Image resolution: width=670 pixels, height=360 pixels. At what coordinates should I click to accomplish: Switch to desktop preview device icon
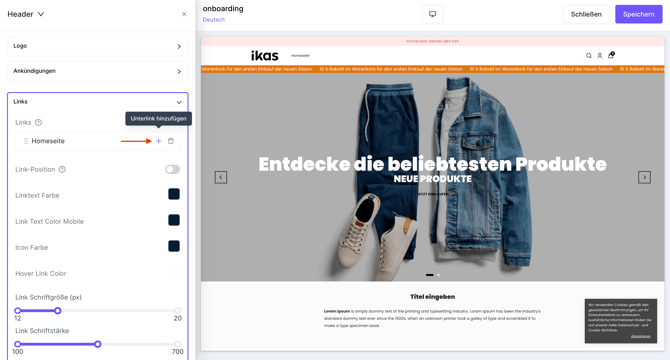[432, 14]
